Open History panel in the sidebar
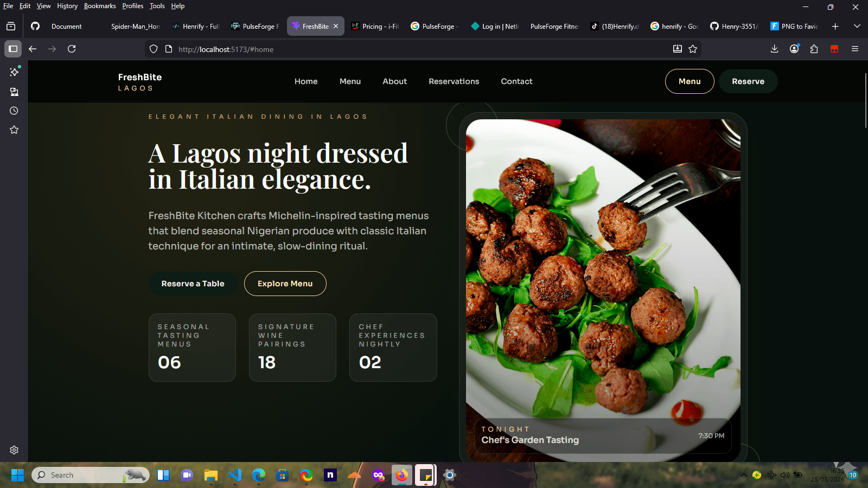868x488 pixels. 14,111
